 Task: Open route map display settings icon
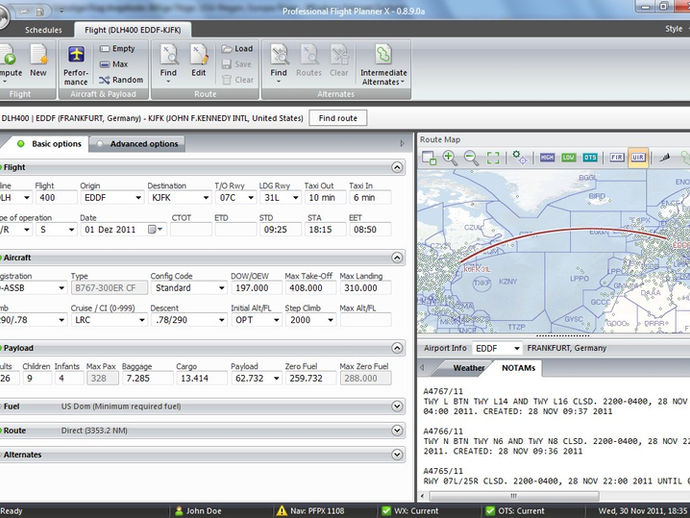coord(520,158)
